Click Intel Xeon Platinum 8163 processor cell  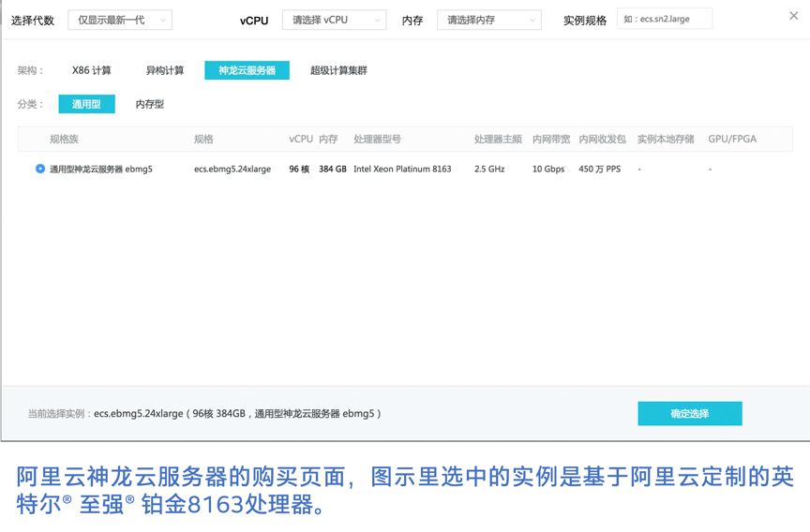(402, 169)
